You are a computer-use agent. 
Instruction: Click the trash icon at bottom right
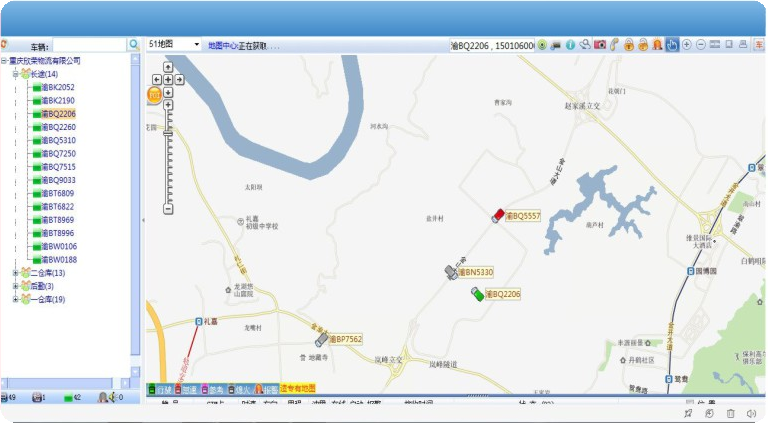point(730,414)
